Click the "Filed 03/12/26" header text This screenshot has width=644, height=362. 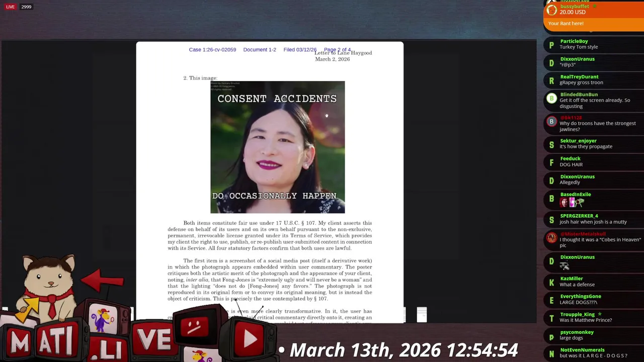(x=300, y=50)
